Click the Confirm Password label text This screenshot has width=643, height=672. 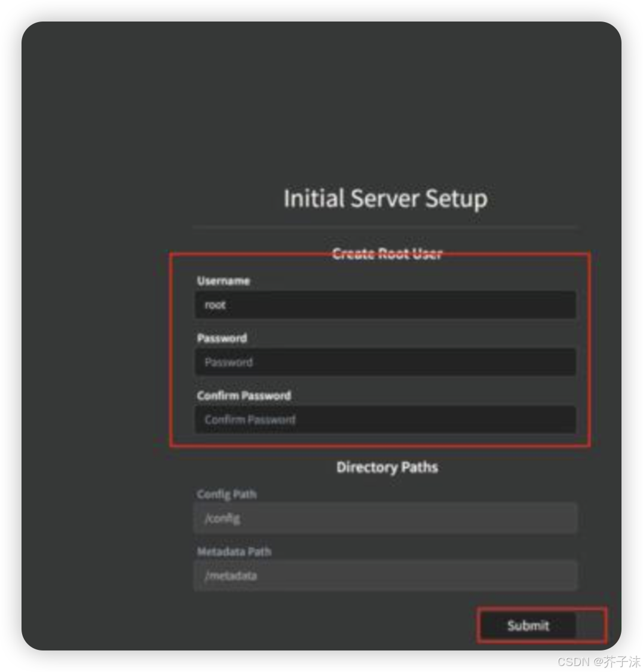pyautogui.click(x=244, y=396)
